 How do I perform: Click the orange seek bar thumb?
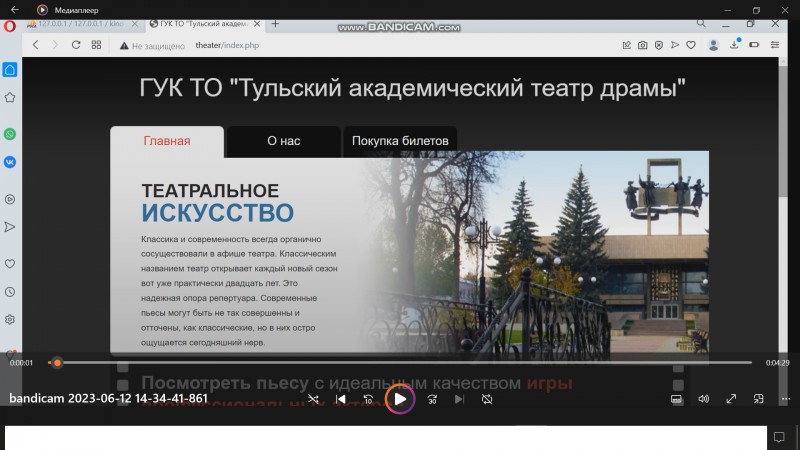click(57, 363)
